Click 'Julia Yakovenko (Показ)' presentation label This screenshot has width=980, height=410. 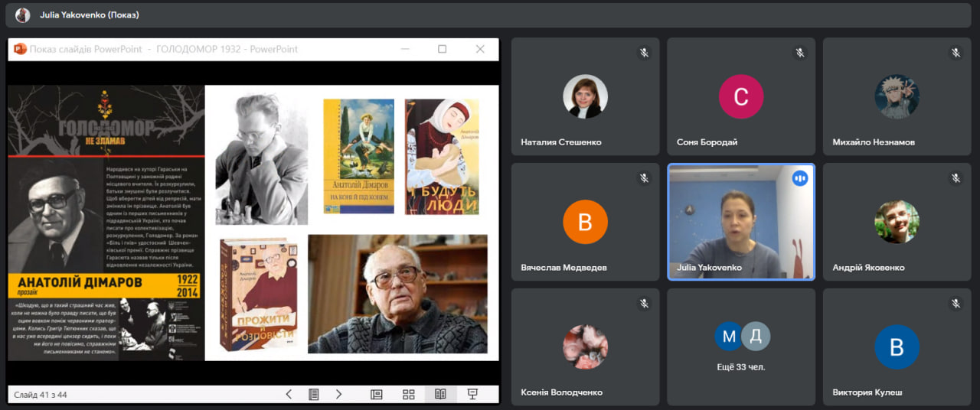pyautogui.click(x=90, y=15)
